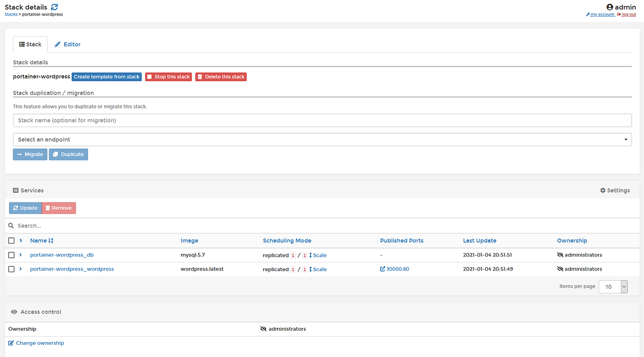
Task: Click the admin user avatar icon
Action: [610, 7]
